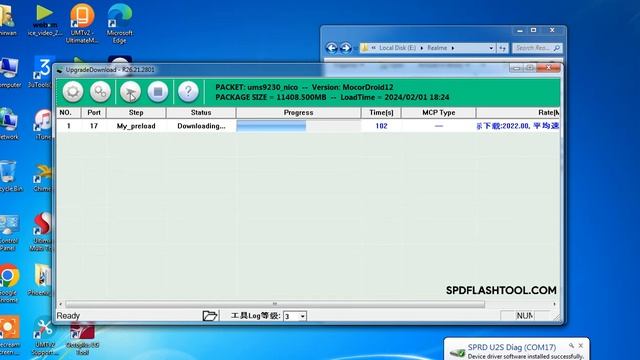Open Microsoft Edge desktop shortcut

120,24
